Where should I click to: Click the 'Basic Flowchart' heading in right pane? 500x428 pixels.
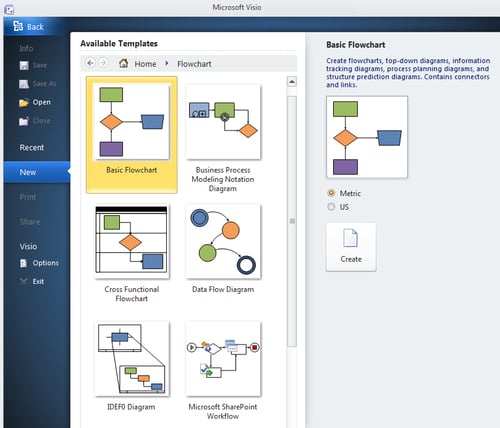[356, 45]
